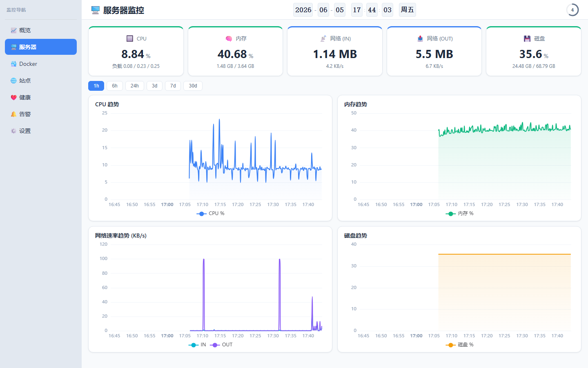Toggle the 内存 % legend series
588x368 pixels.
pos(459,213)
